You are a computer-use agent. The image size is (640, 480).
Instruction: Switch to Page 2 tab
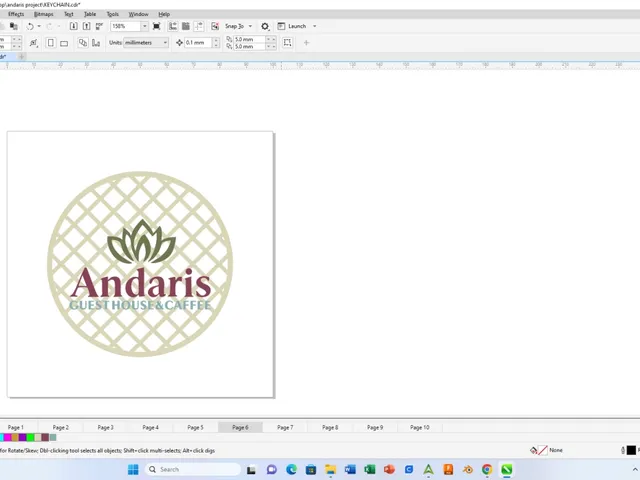[61, 427]
